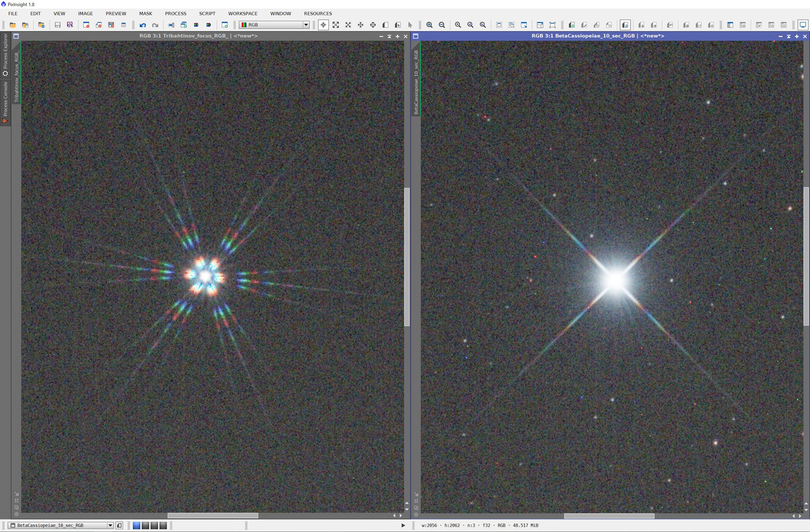Select the Tribahtinov_focus_RGB vertical view tab
This screenshot has width=810, height=532.
(x=17, y=73)
